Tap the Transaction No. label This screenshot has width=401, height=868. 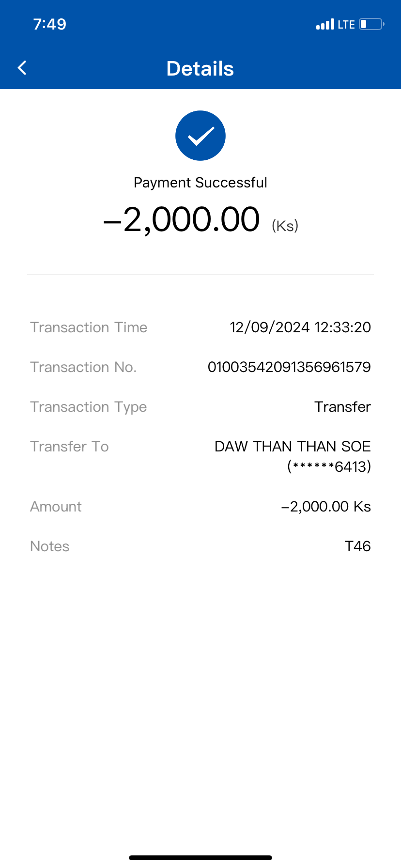coord(83,367)
